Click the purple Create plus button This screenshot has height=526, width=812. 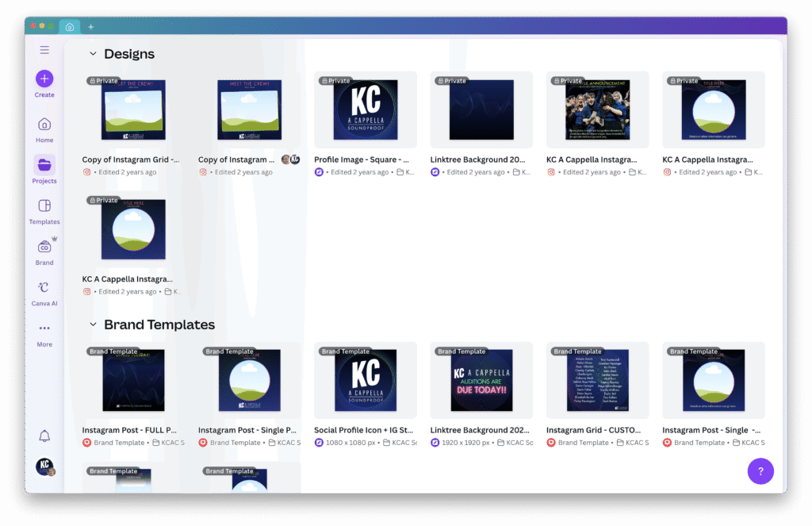tap(44, 79)
